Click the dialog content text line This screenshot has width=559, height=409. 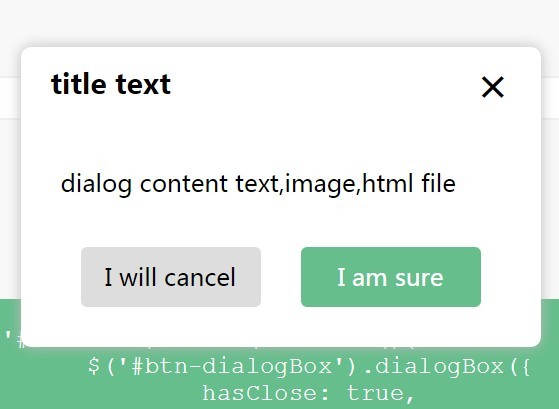258,184
